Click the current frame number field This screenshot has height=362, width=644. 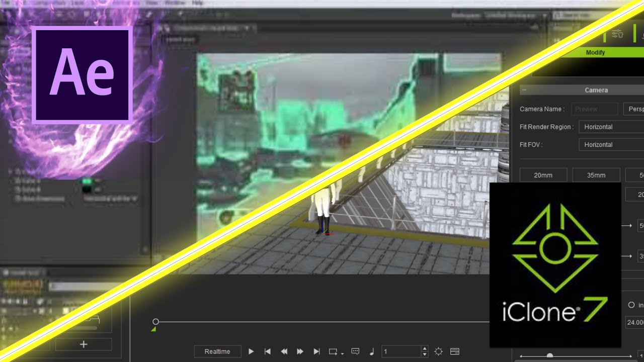click(400, 351)
